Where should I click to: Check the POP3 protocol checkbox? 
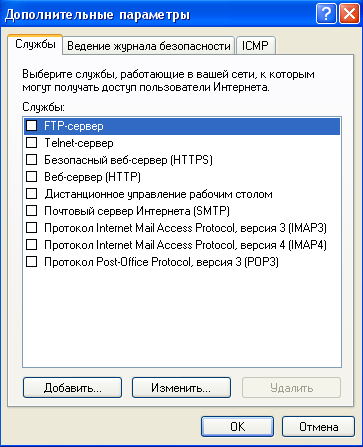(x=32, y=262)
